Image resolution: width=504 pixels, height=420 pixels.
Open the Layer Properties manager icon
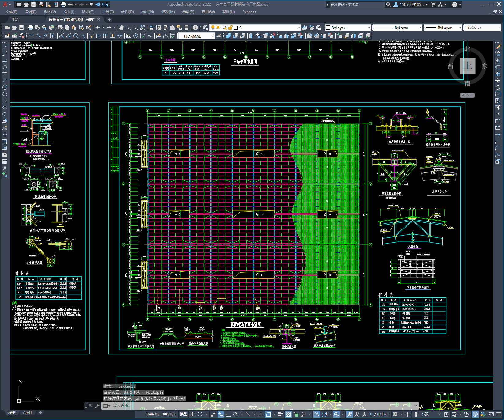(206, 28)
